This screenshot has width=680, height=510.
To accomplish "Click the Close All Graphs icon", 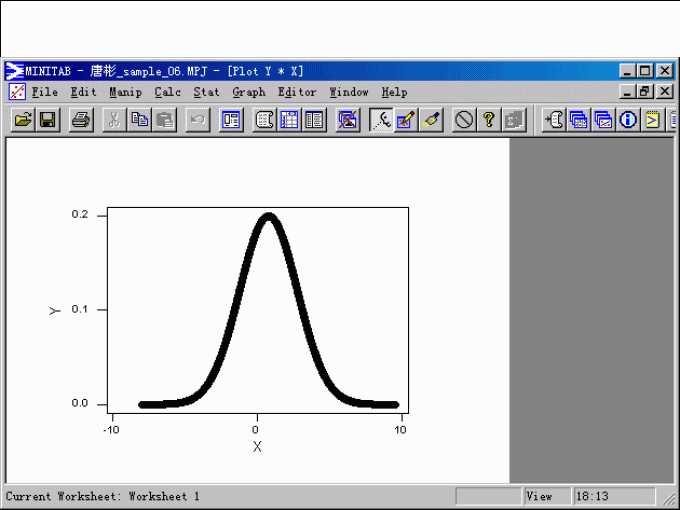I will pyautogui.click(x=347, y=120).
